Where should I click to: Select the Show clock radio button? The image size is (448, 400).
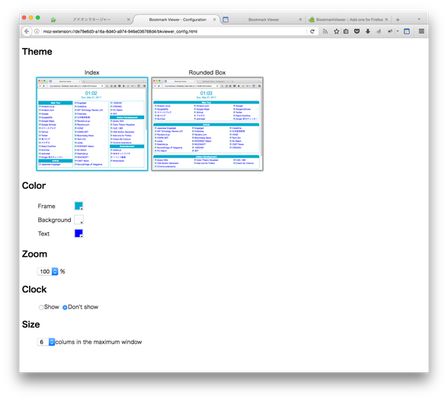tap(41, 307)
